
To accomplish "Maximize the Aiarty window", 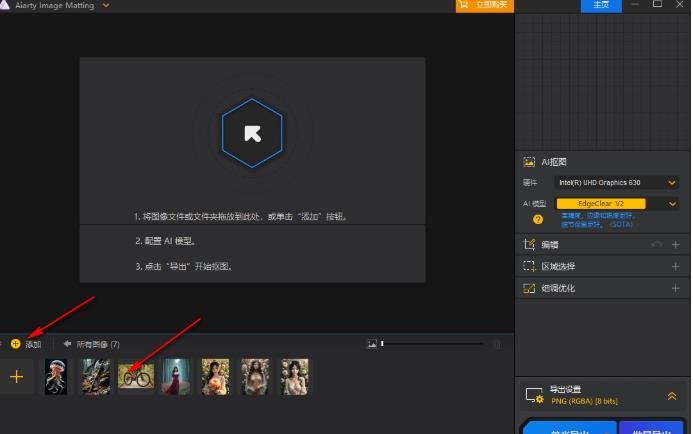I will point(658,4).
